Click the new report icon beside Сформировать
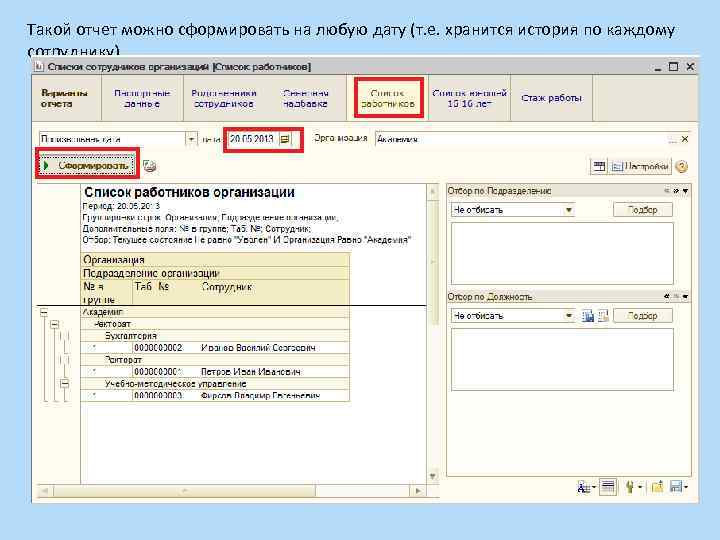This screenshot has height=540, width=720. (x=150, y=166)
